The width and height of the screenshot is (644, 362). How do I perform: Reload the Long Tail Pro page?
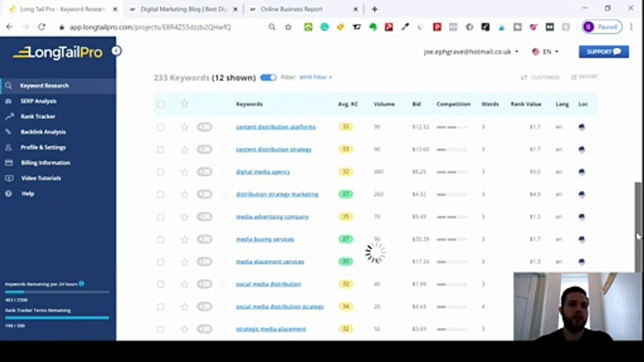coord(42,27)
